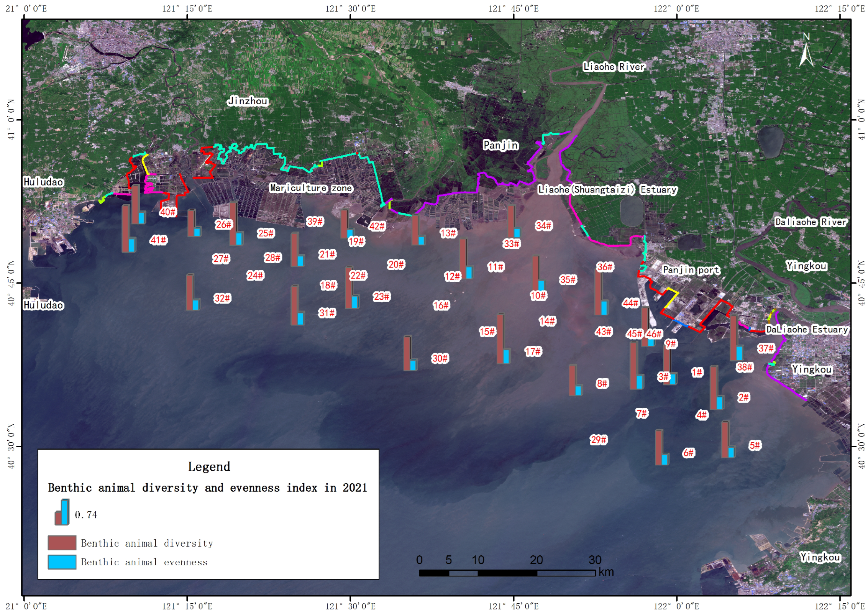The height and width of the screenshot is (614, 868).
Task: Click station label 30#
Action: (x=440, y=358)
